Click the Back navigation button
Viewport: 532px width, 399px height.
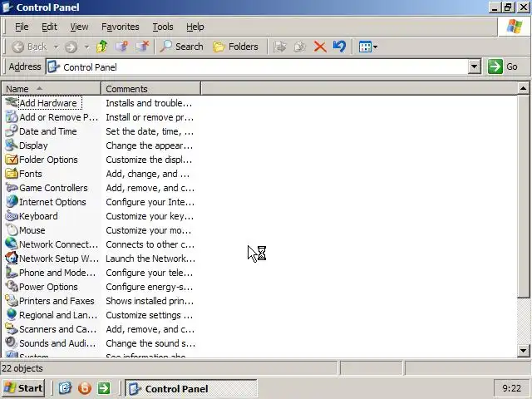[29, 47]
